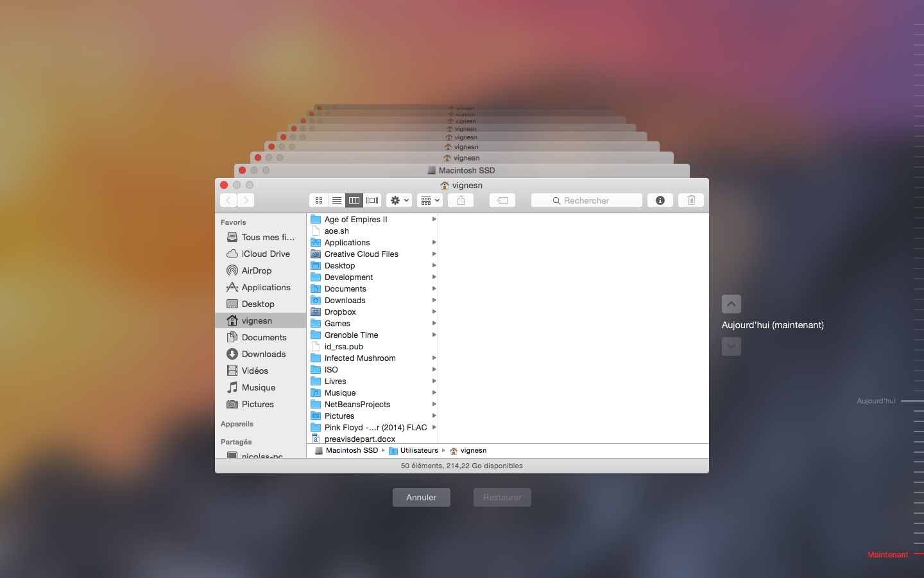This screenshot has height=578, width=924.
Task: Select the NetBeansProjects folder
Action: pos(373,404)
